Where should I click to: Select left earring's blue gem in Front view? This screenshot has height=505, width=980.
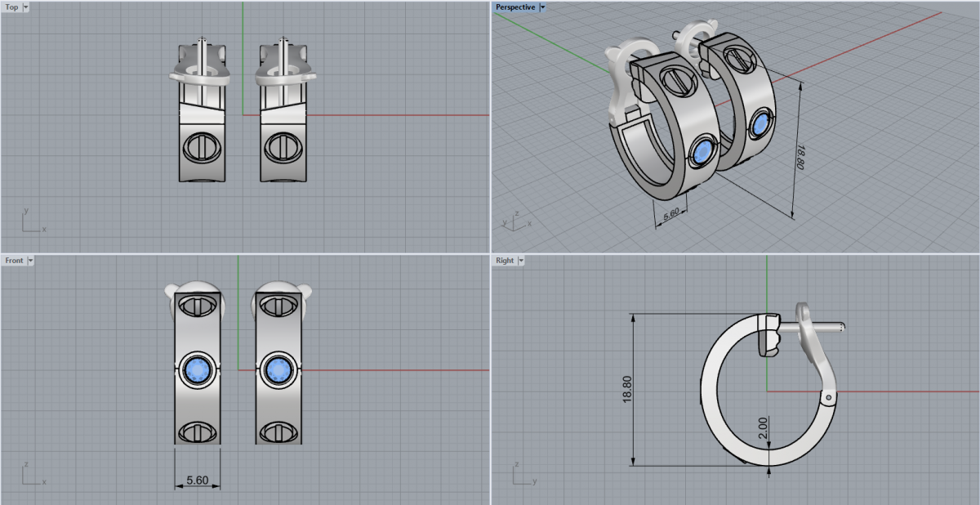point(197,369)
